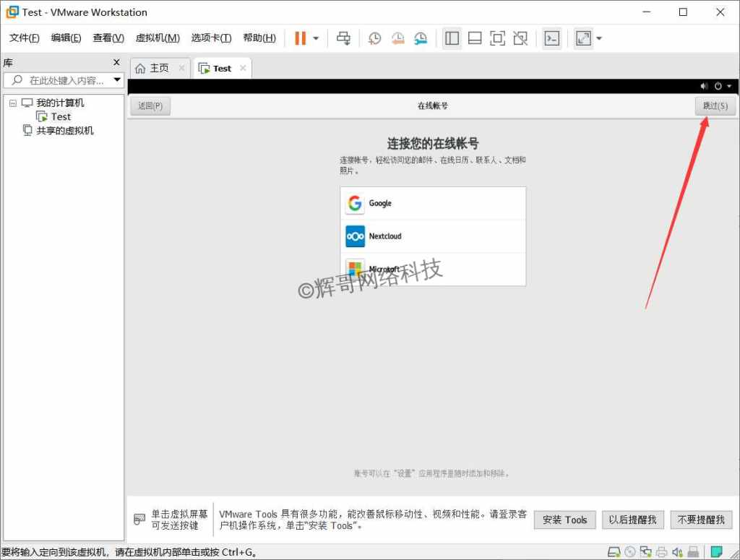Open the 虚拟机(M) menu
Image resolution: width=740 pixels, height=560 pixels.
(x=158, y=38)
